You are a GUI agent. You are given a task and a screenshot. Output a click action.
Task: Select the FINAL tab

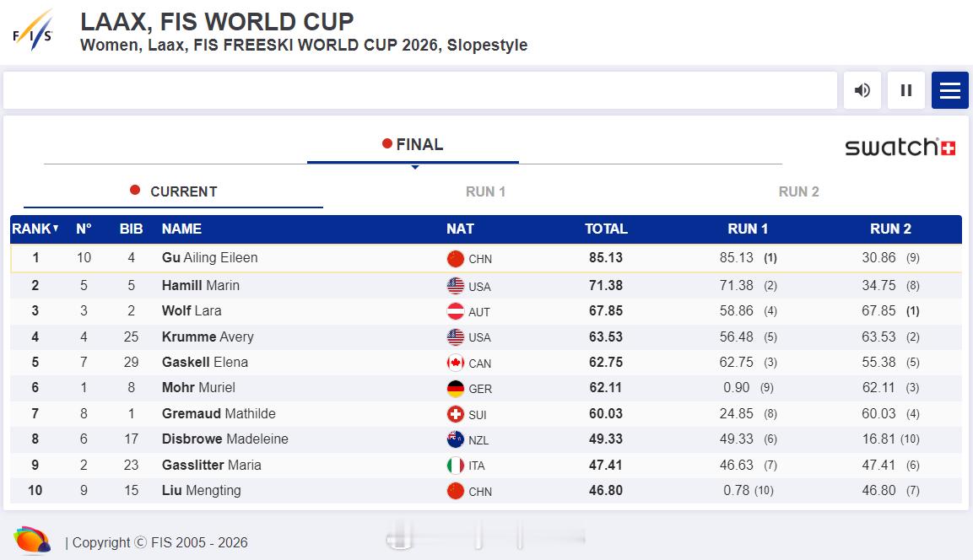(413, 145)
